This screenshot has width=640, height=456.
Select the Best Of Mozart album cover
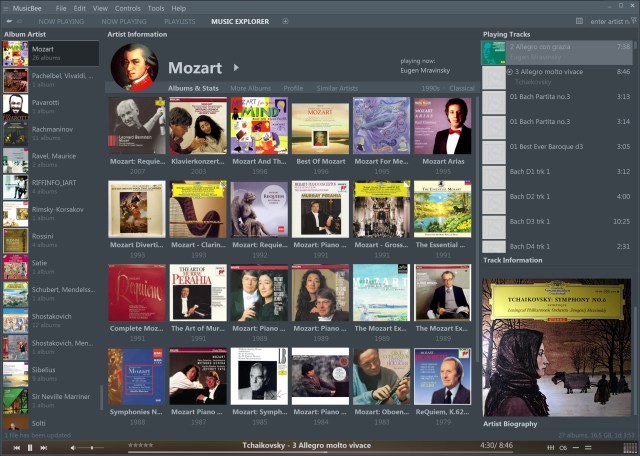tap(320, 126)
